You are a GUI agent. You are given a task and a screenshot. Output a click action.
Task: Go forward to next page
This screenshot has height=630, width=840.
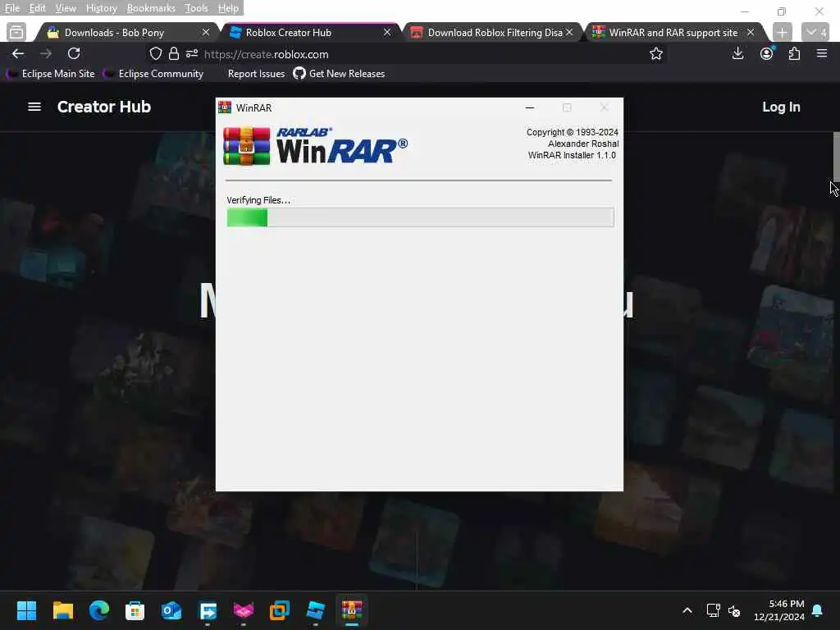tap(46, 53)
